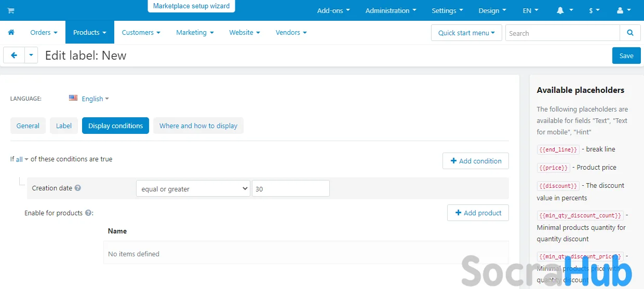Toggle the 'all' conditions selector
The height and width of the screenshot is (289, 644).
22,159
